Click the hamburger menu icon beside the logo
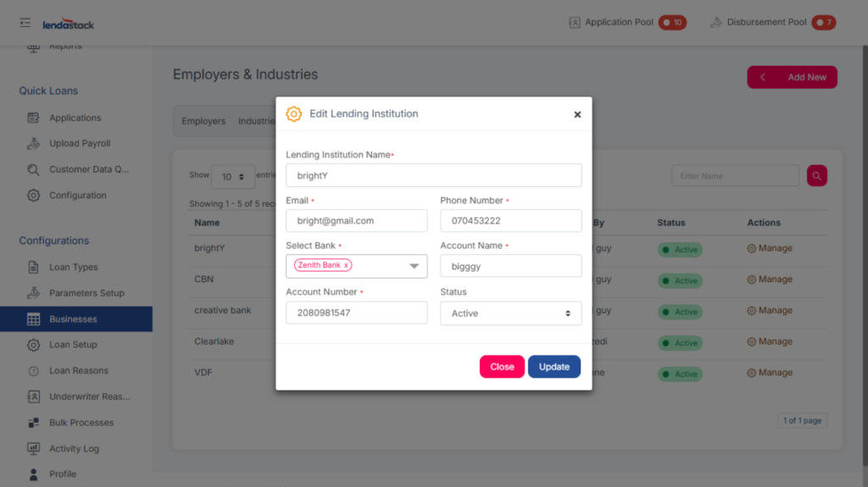The height and width of the screenshot is (487, 868). 25,23
